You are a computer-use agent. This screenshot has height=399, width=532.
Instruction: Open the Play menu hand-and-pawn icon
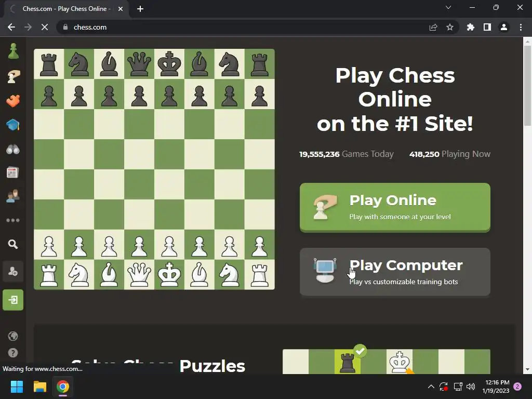pos(13,76)
